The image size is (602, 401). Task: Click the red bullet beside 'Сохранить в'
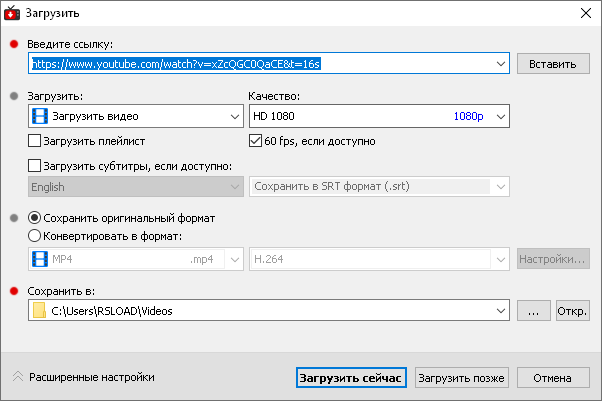[x=13, y=291]
